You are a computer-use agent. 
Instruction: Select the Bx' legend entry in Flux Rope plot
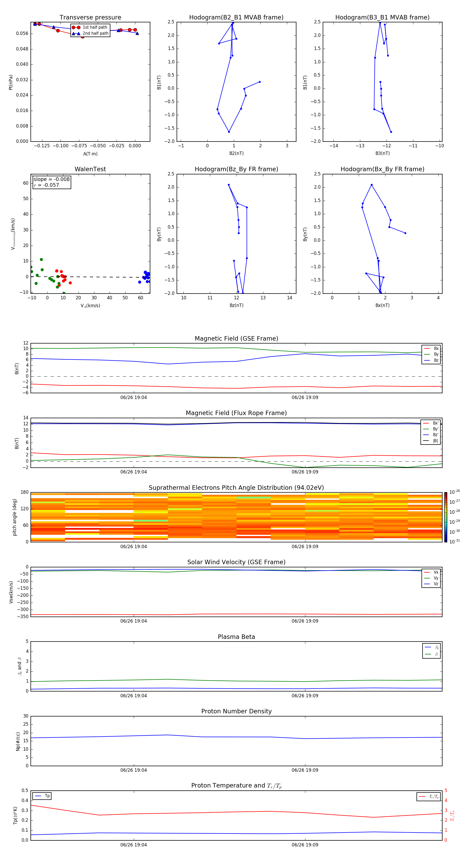[x=431, y=423]
